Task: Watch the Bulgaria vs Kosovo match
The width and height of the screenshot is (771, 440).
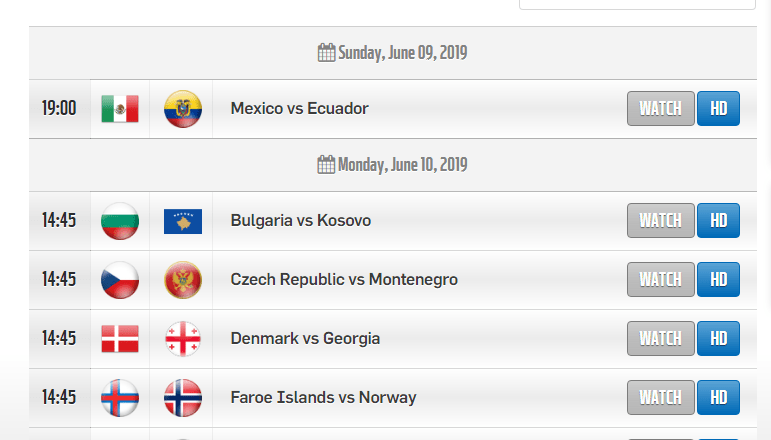Action: point(660,220)
